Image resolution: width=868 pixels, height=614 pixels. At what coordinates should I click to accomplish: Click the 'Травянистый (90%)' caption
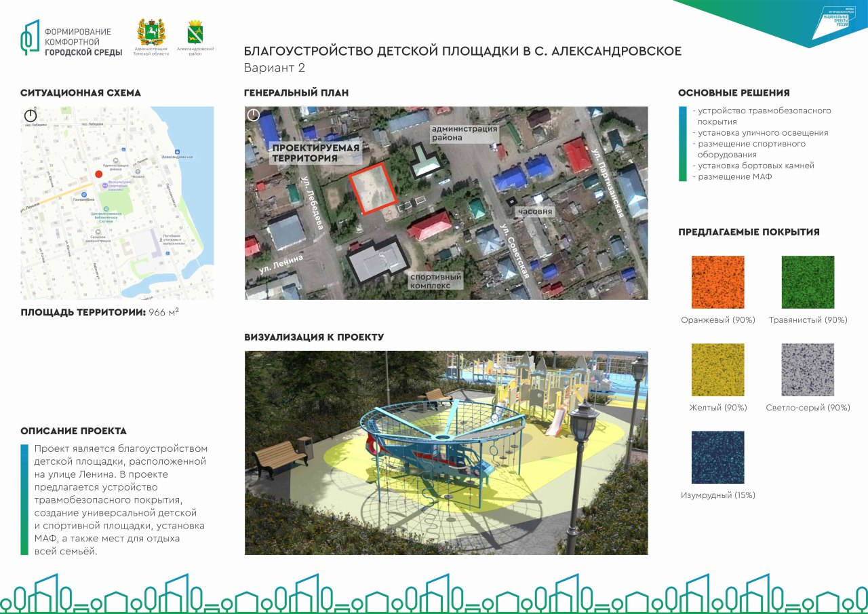(x=808, y=320)
